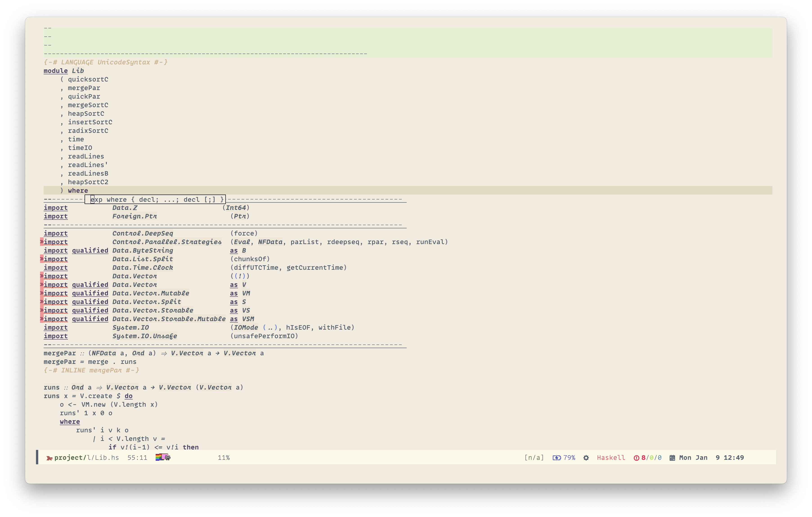This screenshot has width=812, height=517.
Task: Click error marker beside Control.Parallel.Strategies import
Action: pyautogui.click(x=42, y=242)
